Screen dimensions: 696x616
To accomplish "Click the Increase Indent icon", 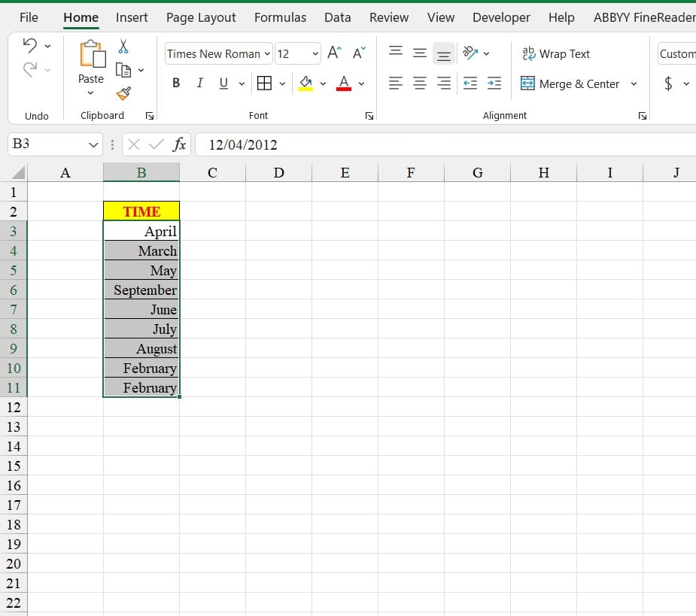I will [494, 83].
